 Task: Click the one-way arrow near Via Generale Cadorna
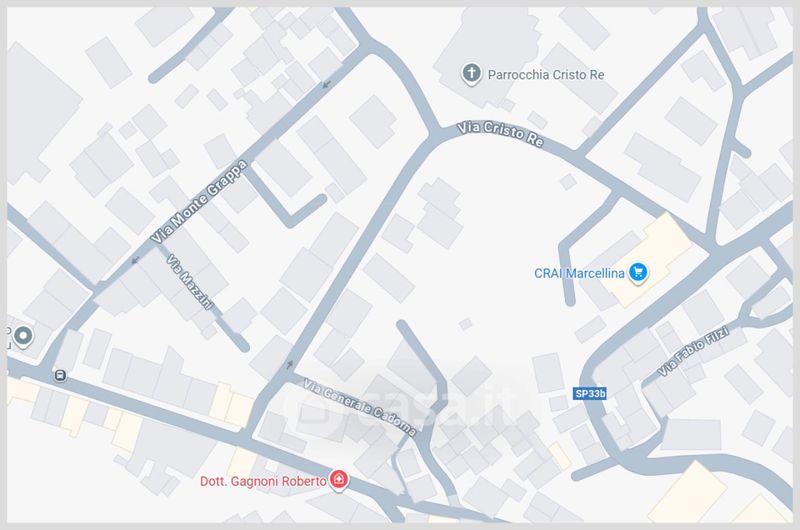(x=290, y=364)
